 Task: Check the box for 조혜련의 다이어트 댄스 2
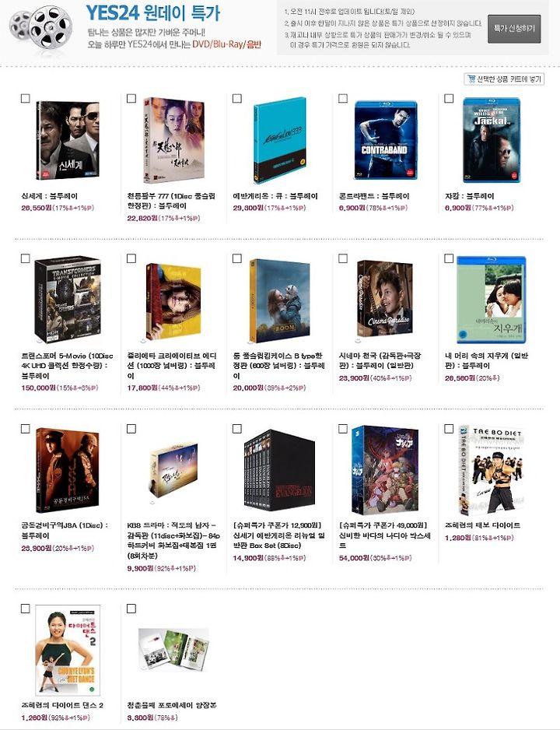[26, 609]
